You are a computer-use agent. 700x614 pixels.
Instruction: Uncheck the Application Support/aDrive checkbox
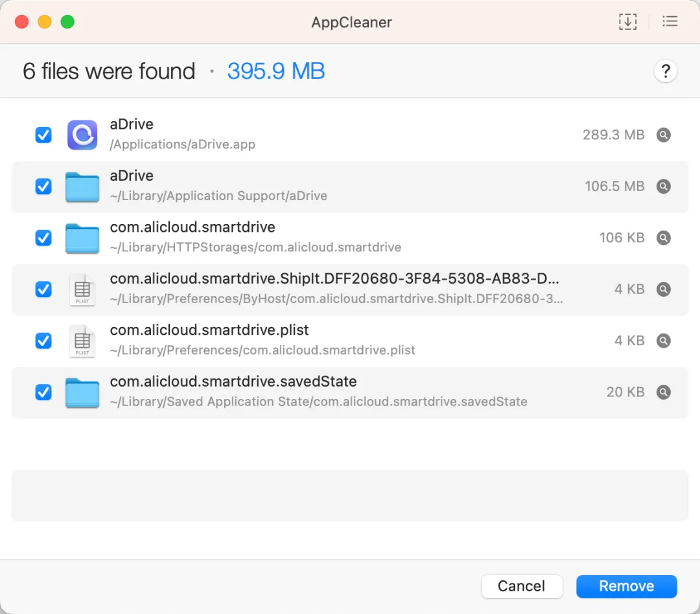click(43, 186)
